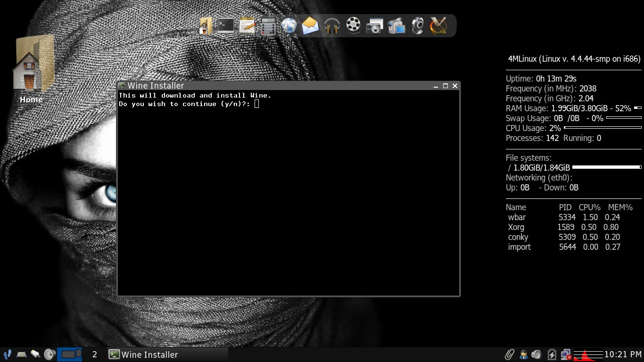Open the footprints start menu icon
Image resolution: width=644 pixels, height=362 pixels.
click(x=7, y=354)
